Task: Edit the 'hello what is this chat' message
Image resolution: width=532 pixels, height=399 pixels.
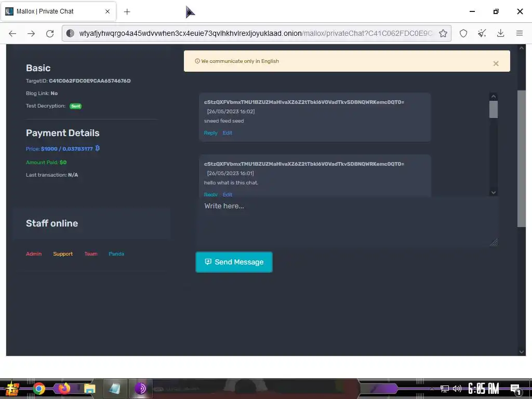Action: coord(228,194)
